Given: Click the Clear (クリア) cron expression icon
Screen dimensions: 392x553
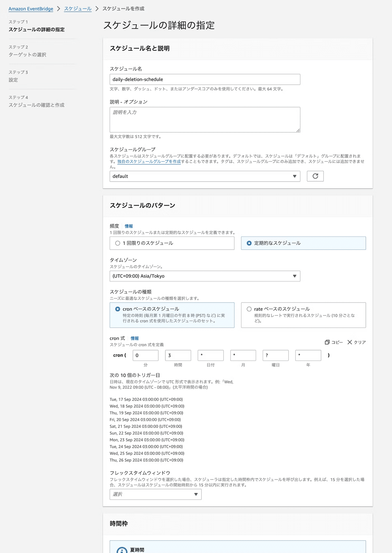Looking at the screenshot, I should tap(350, 342).
